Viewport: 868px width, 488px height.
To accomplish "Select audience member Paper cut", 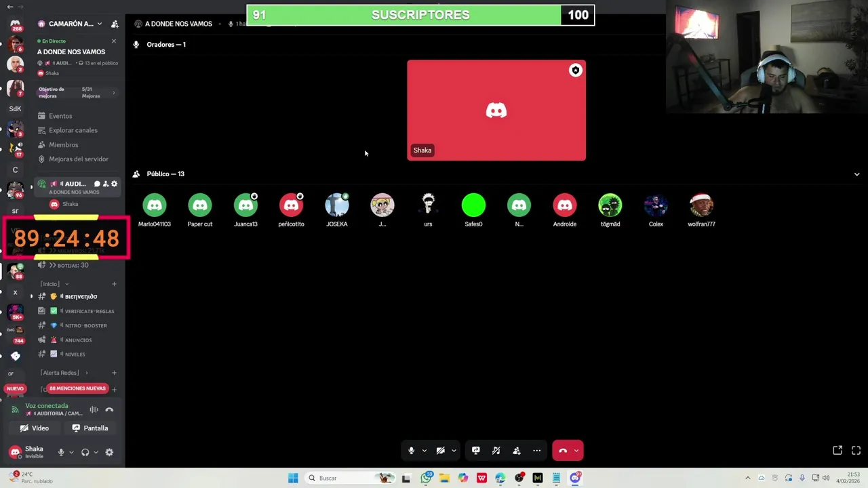I will coord(200,209).
